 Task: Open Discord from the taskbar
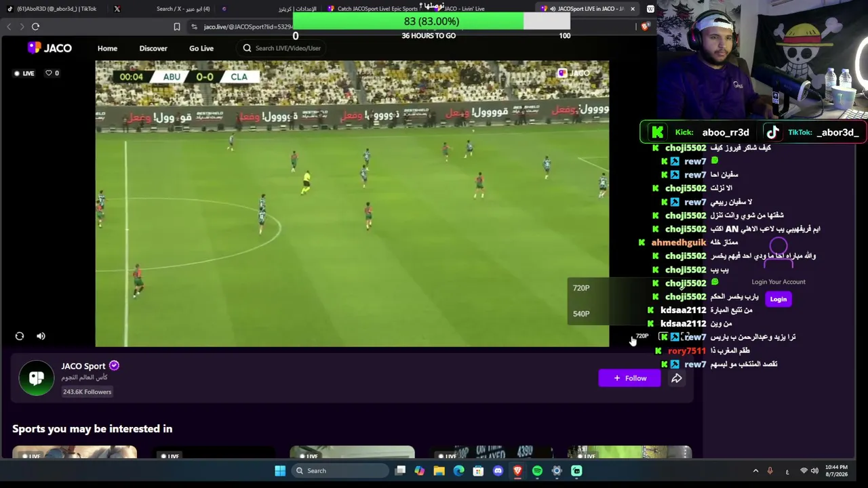[x=498, y=471]
